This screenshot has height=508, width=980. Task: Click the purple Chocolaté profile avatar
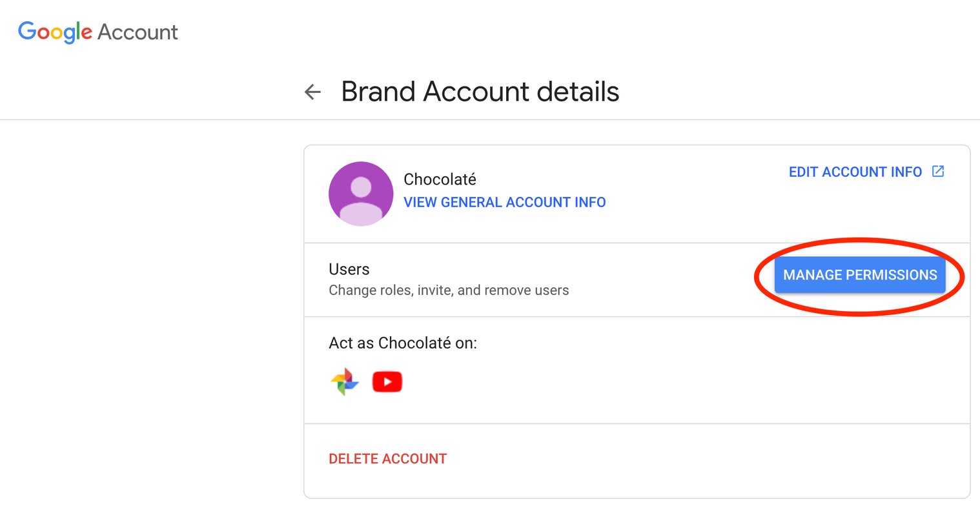(361, 194)
